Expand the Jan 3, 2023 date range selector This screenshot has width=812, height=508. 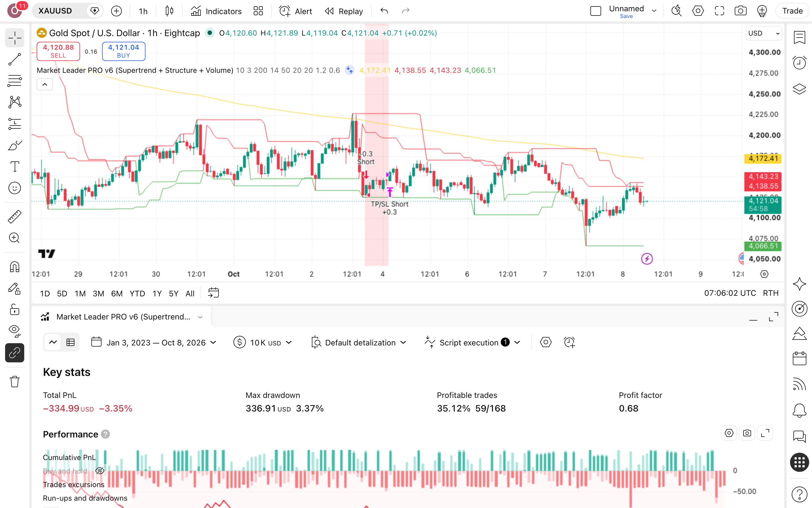pos(154,342)
